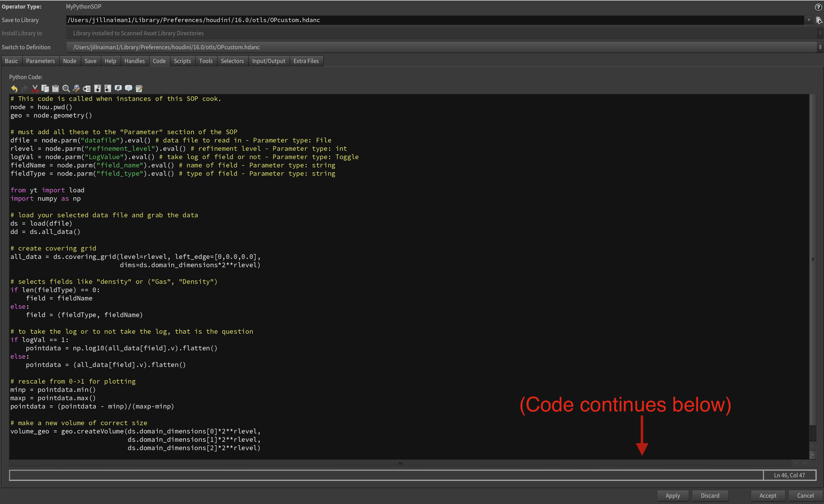Click the 'Ln 46, Col 47' status indicator
Screen dimensions: 824x504
coord(790,475)
